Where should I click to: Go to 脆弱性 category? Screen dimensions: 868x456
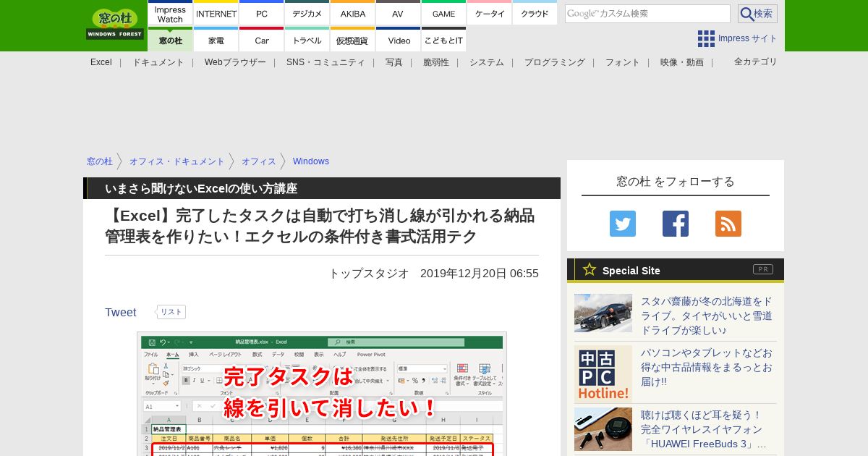coord(436,62)
